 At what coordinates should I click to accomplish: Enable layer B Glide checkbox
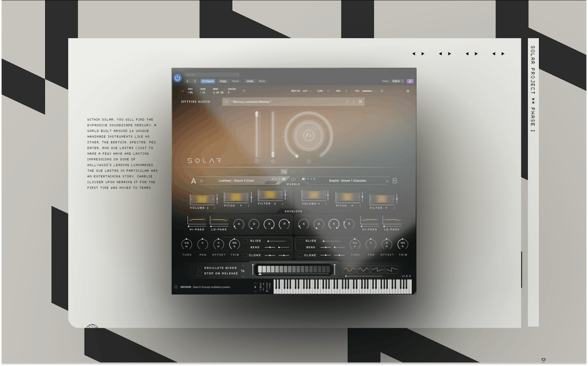coord(301,241)
